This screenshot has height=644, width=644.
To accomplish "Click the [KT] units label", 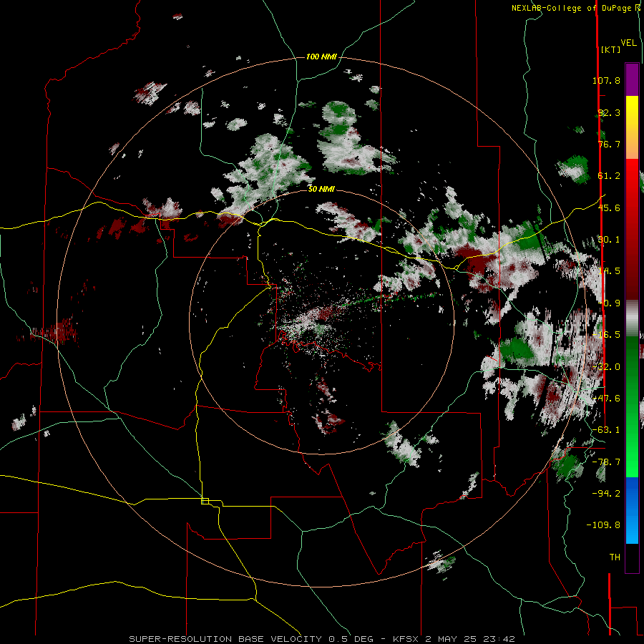I will coord(610,49).
